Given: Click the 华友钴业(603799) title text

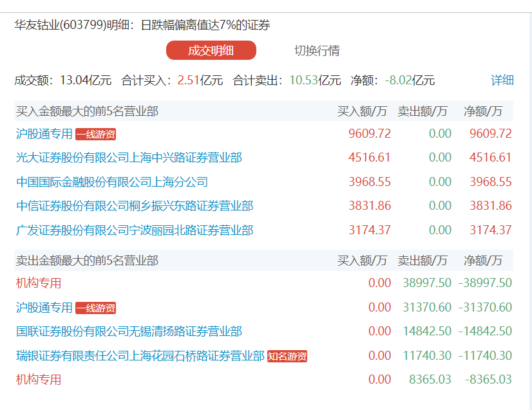Looking at the screenshot, I should point(70,26).
